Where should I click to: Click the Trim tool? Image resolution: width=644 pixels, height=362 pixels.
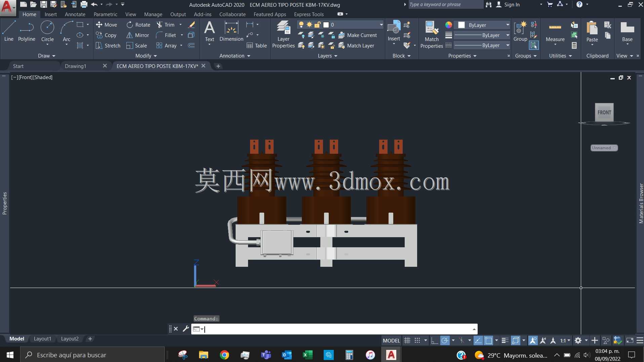(165, 25)
